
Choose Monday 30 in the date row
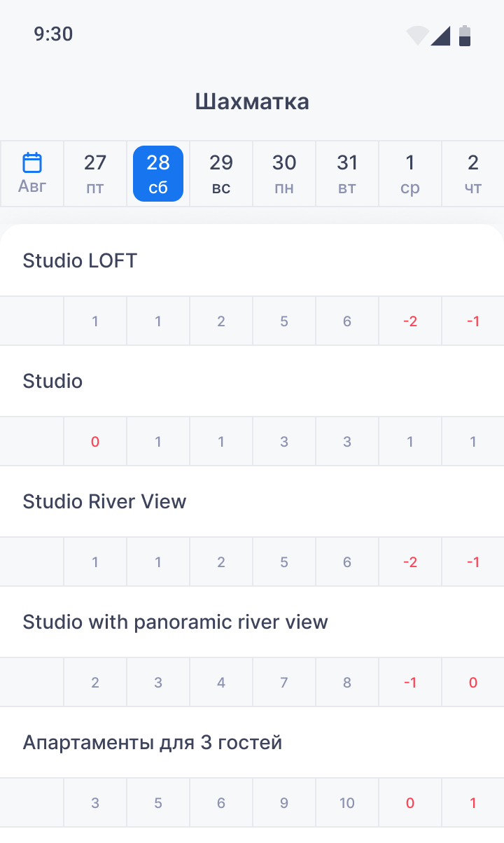284,173
